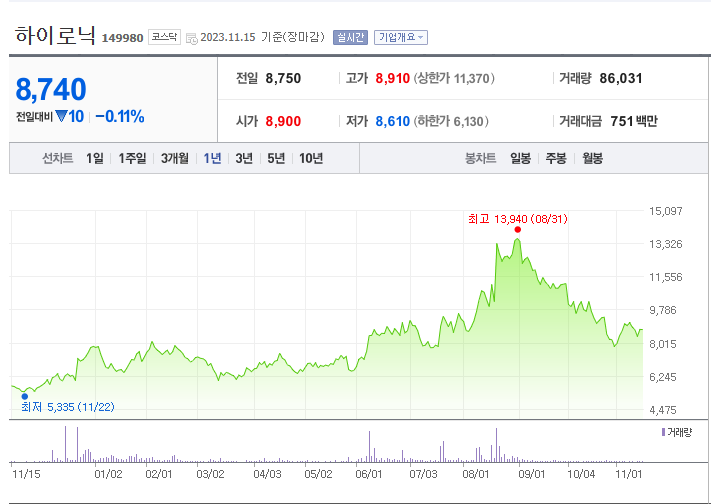711x504 pixels.
Task: Click the blue down-triangle price change icon
Action: click(x=61, y=117)
